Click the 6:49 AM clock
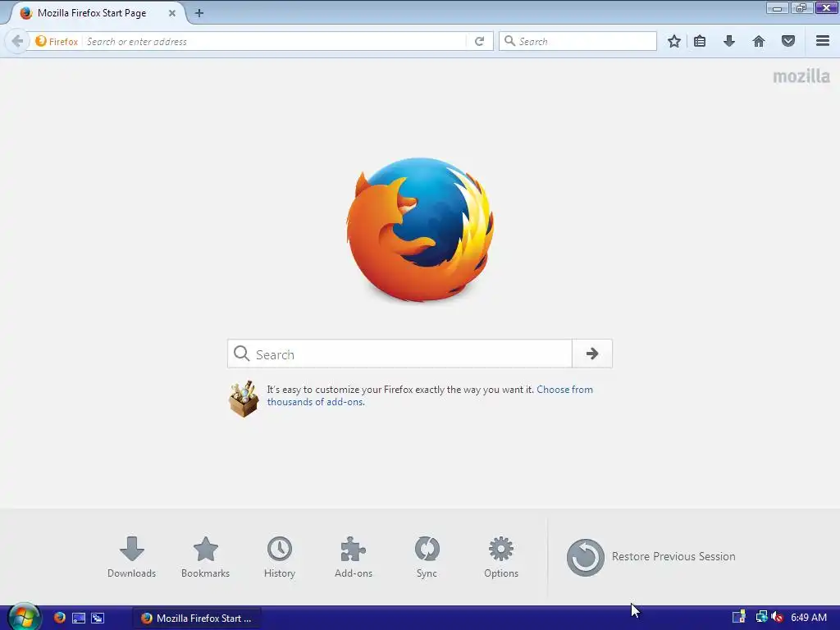Image resolution: width=840 pixels, height=630 pixels. pyautogui.click(x=808, y=618)
